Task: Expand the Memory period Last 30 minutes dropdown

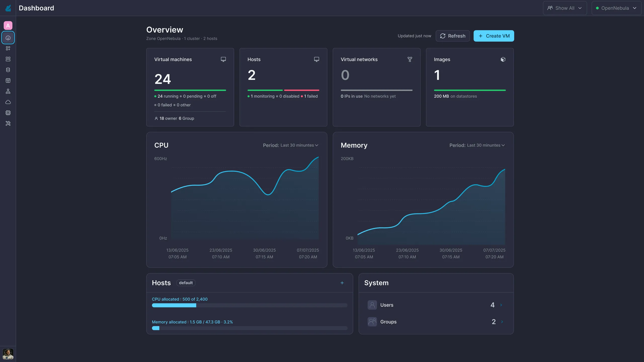Action: (486, 145)
